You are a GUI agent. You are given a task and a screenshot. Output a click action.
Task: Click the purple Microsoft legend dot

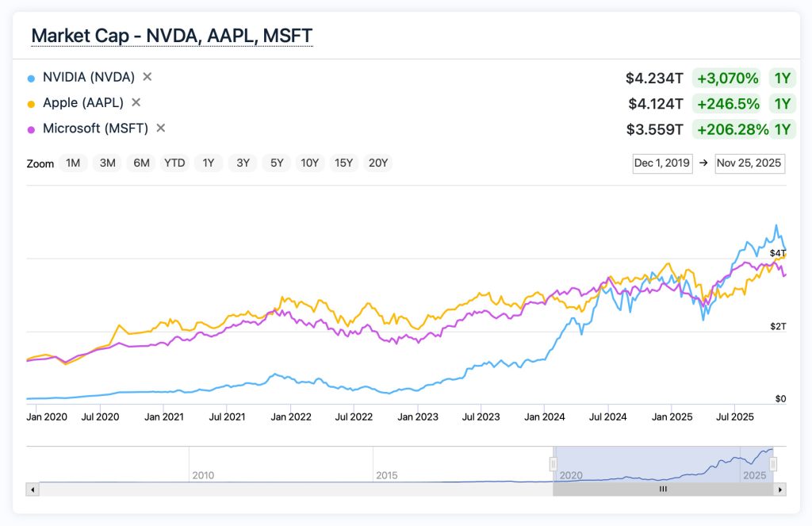click(32, 128)
